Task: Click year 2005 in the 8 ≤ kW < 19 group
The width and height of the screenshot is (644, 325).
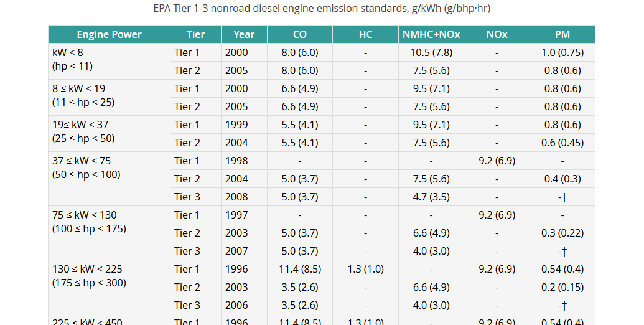Action: coord(236,107)
